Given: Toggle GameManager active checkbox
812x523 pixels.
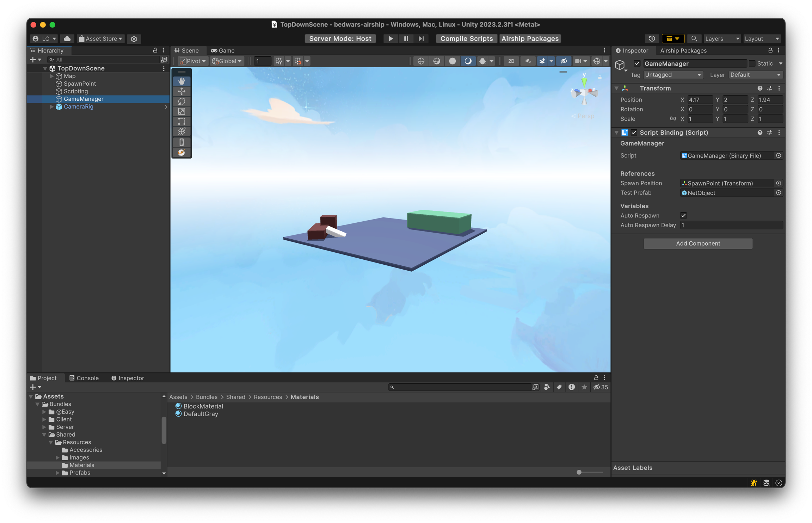Looking at the screenshot, I should tap(637, 63).
